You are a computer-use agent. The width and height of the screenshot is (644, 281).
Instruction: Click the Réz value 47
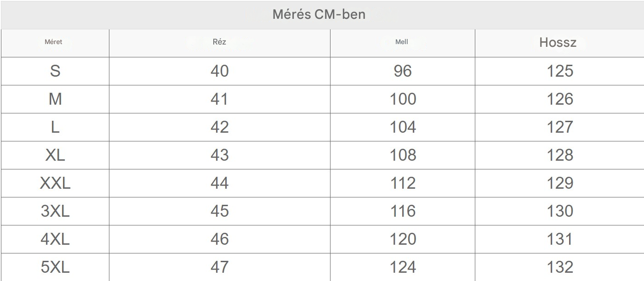point(219,267)
